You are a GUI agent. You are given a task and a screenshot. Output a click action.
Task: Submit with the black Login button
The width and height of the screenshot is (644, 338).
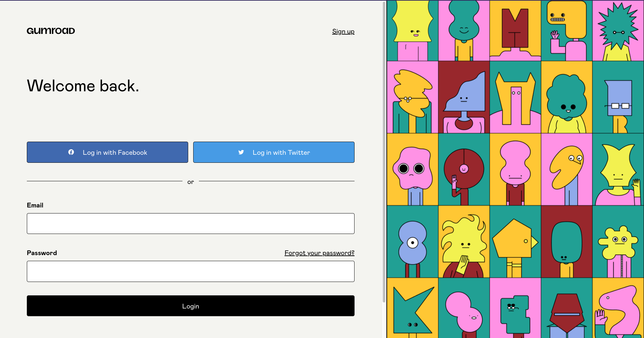pyautogui.click(x=191, y=306)
